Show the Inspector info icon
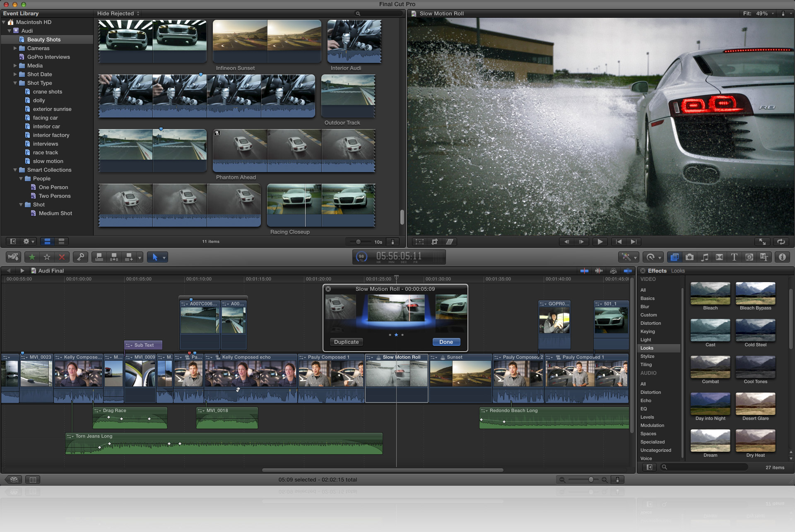The height and width of the screenshot is (532, 795). tap(782, 257)
